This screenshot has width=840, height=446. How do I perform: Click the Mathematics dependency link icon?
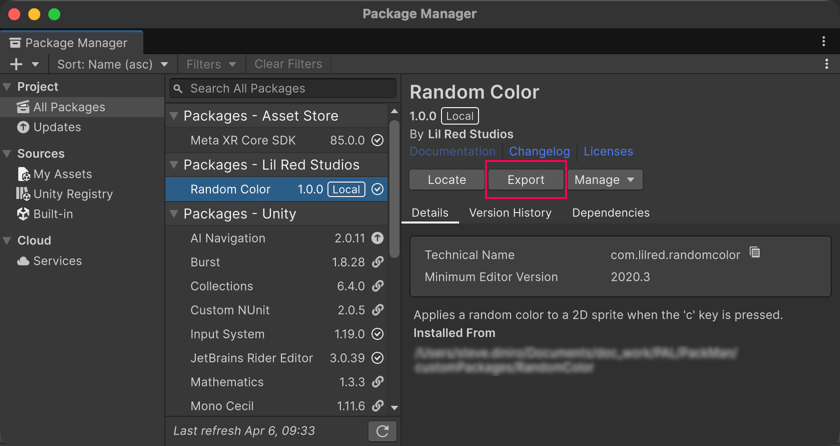pos(378,382)
